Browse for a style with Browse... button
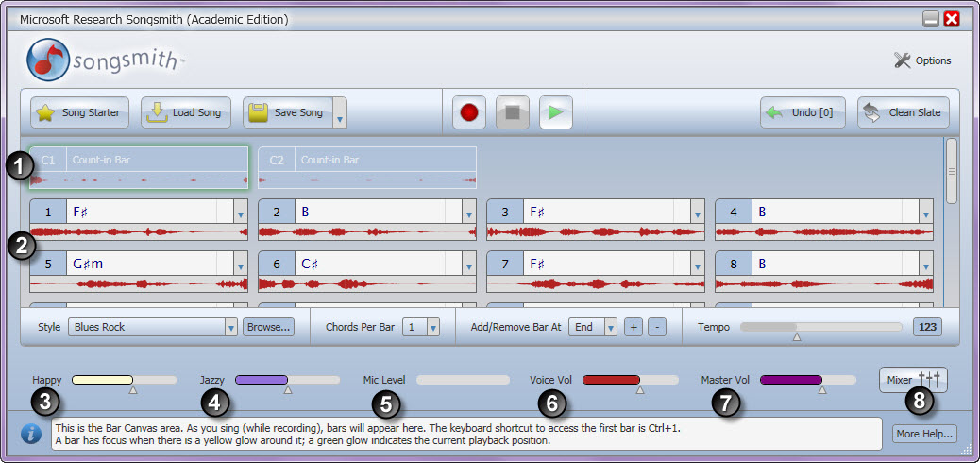The image size is (980, 463). tap(268, 327)
